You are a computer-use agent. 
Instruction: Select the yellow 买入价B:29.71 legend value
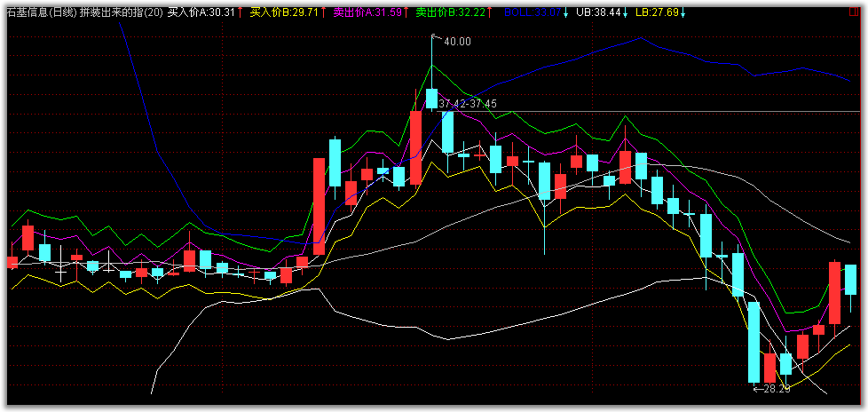point(284,13)
